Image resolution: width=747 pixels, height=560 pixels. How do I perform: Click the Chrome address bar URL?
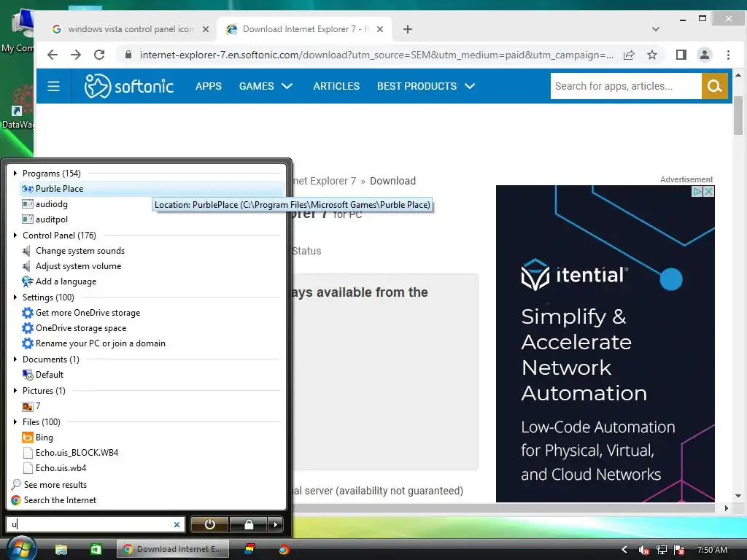point(376,55)
